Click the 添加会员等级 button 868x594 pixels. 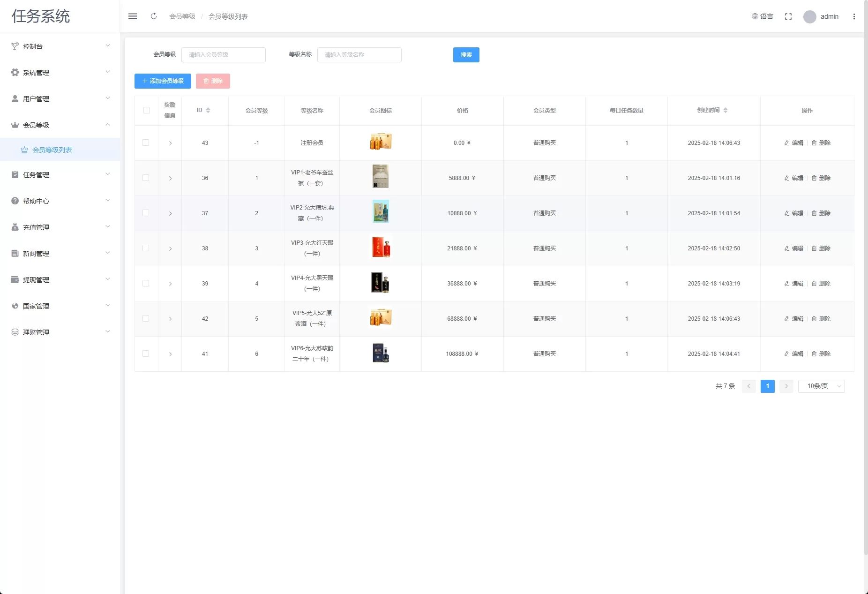[163, 81]
